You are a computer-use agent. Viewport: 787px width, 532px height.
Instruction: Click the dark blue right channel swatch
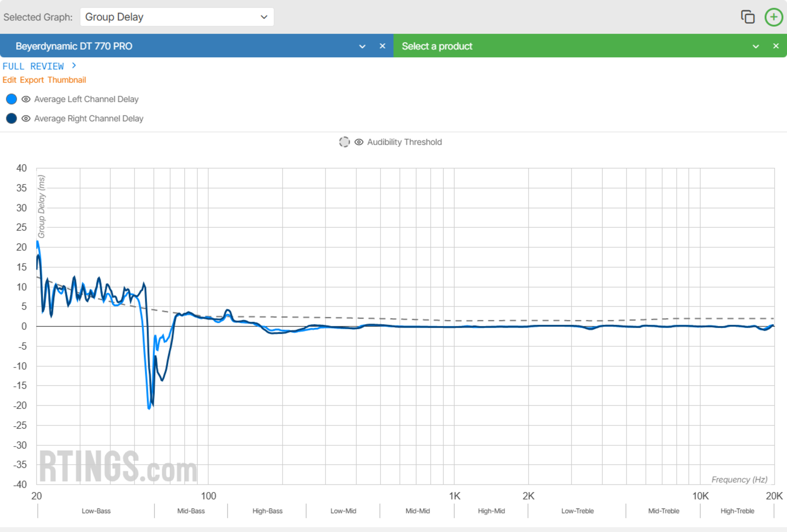coord(11,118)
